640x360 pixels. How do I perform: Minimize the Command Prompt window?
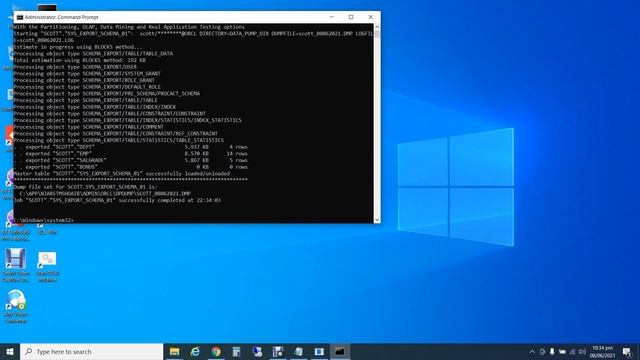pos(331,17)
